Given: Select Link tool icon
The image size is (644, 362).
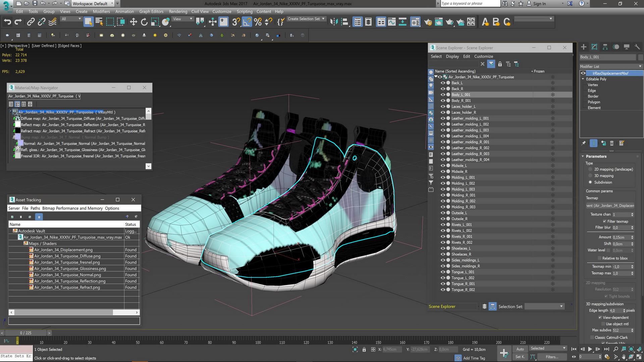Looking at the screenshot, I should coord(31,22).
